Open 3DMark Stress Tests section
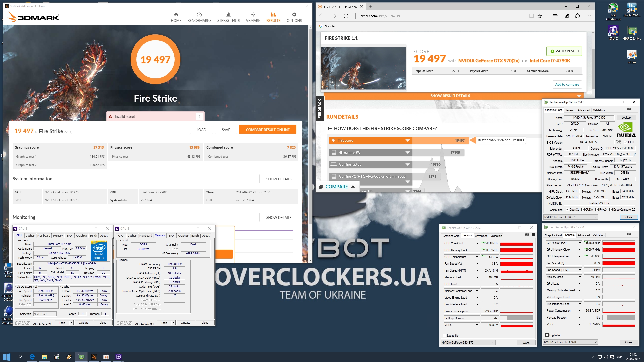Image resolution: width=644 pixels, height=362 pixels. [228, 17]
